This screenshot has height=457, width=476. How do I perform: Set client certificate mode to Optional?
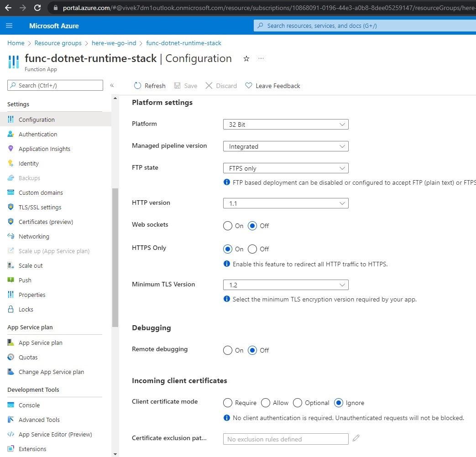tap(298, 403)
